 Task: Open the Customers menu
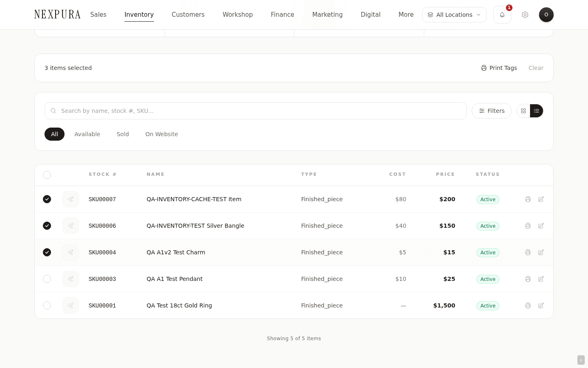tap(188, 15)
